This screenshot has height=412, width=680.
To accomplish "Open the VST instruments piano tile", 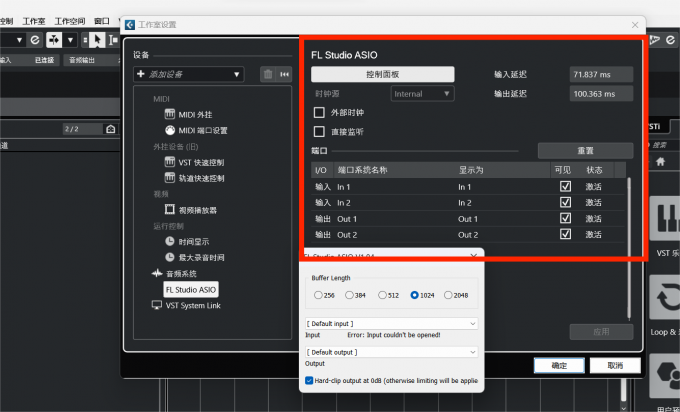I will click(665, 218).
